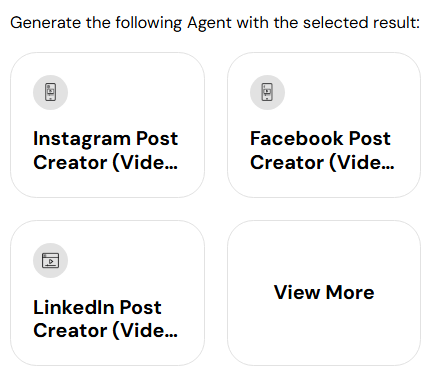Screen dimensions: 434x383
Task: Click the 'LinkedIn Post Creator (Vide...' title text
Action: click(106, 319)
